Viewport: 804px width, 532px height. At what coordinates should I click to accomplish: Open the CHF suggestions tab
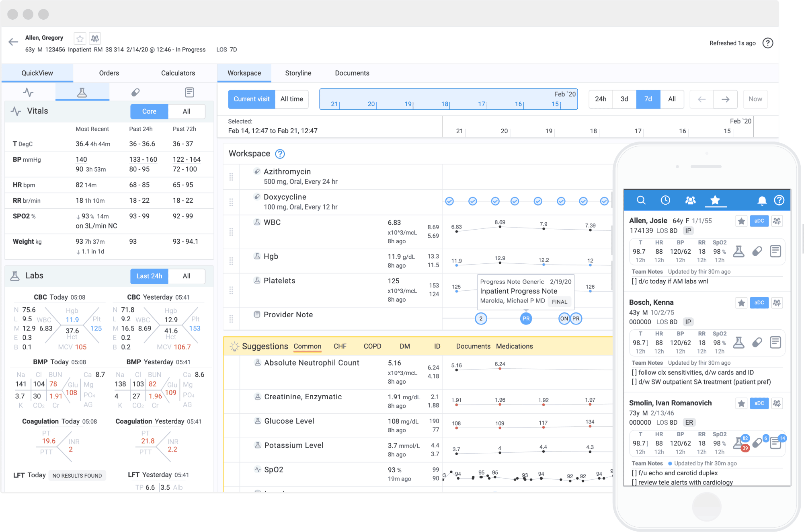pos(340,346)
